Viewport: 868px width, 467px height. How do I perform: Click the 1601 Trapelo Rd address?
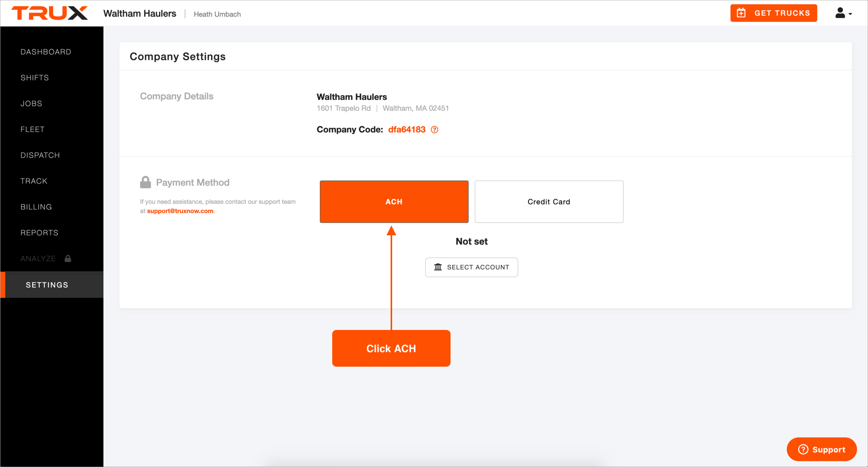(x=344, y=108)
